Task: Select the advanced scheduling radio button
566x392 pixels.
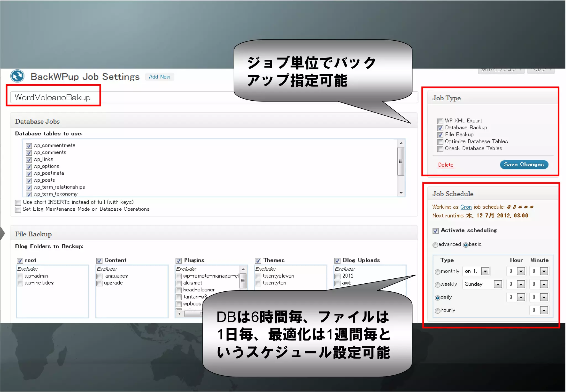Action: (x=435, y=245)
